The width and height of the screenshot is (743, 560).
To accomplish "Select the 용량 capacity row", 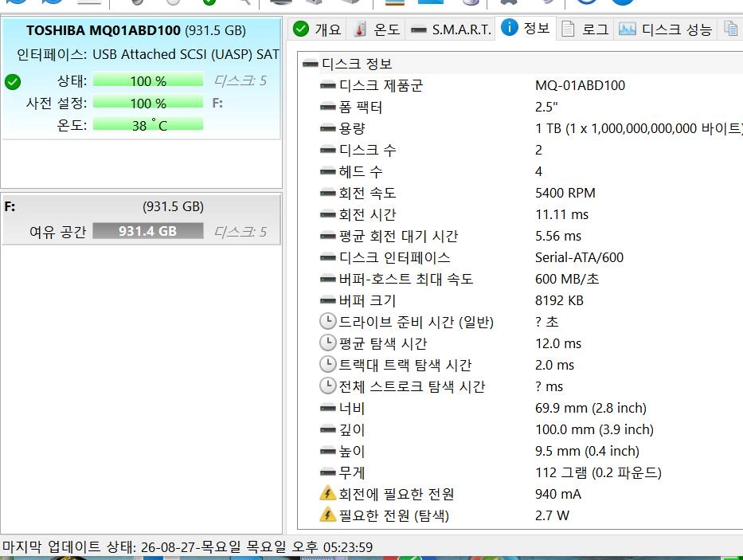I will 530,128.
